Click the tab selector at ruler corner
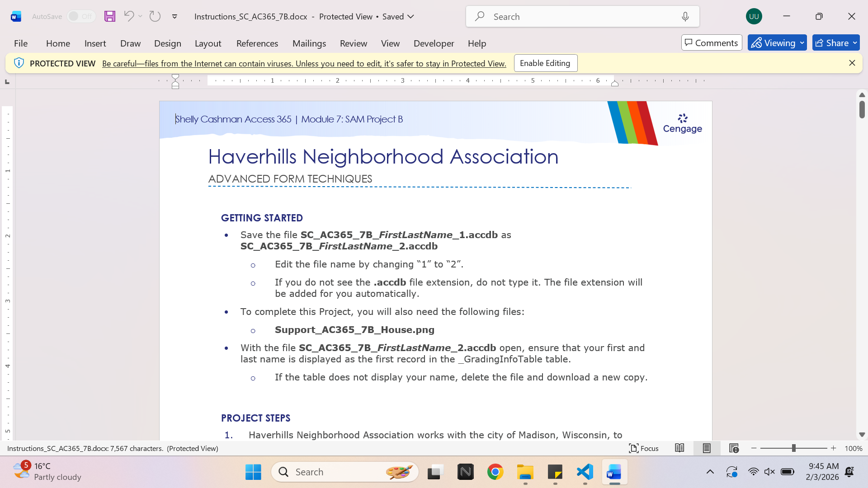The width and height of the screenshot is (868, 488). coord(7,81)
